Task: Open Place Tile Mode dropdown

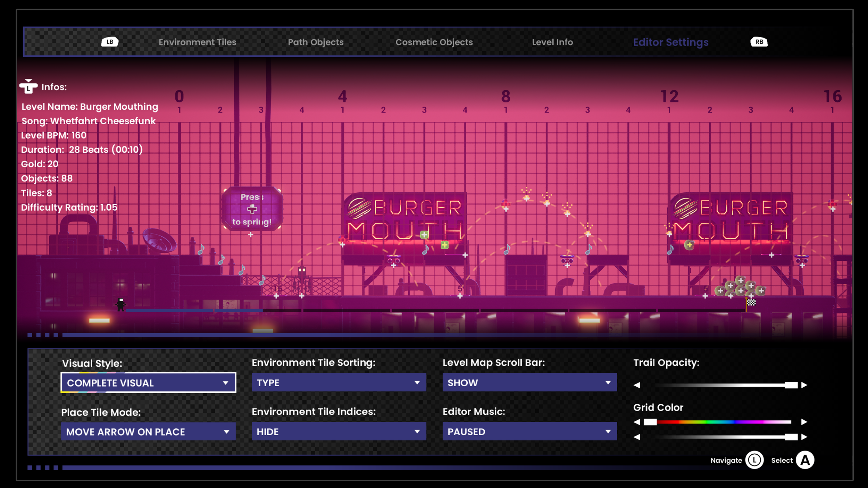Action: point(148,431)
